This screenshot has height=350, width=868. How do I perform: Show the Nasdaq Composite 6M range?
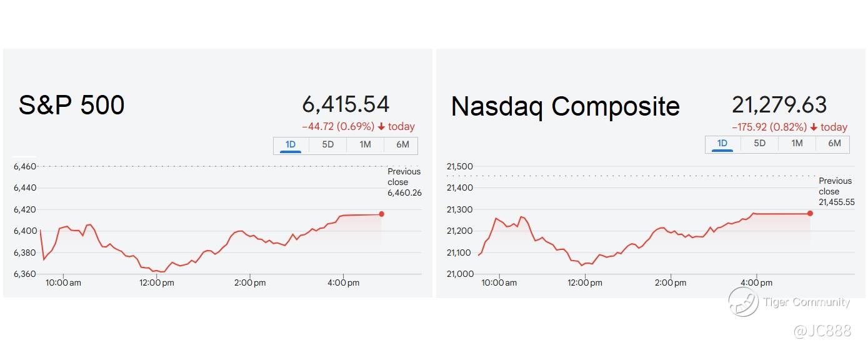coord(835,143)
